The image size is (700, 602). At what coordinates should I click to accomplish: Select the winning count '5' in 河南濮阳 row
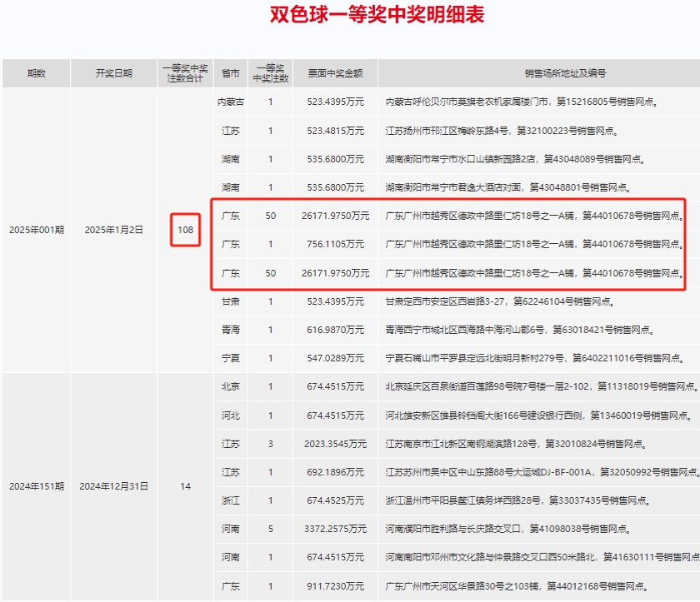[271, 529]
